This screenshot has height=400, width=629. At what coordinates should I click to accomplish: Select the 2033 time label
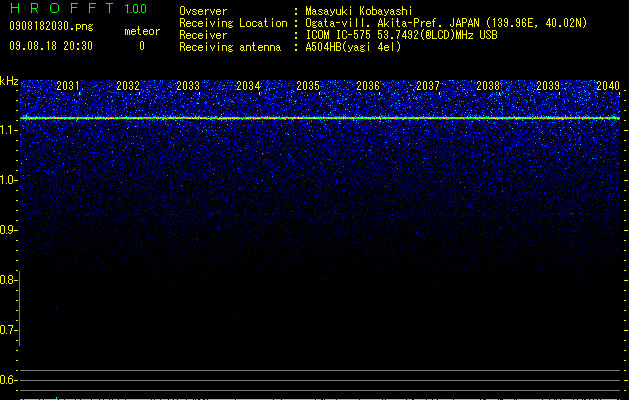[188, 86]
